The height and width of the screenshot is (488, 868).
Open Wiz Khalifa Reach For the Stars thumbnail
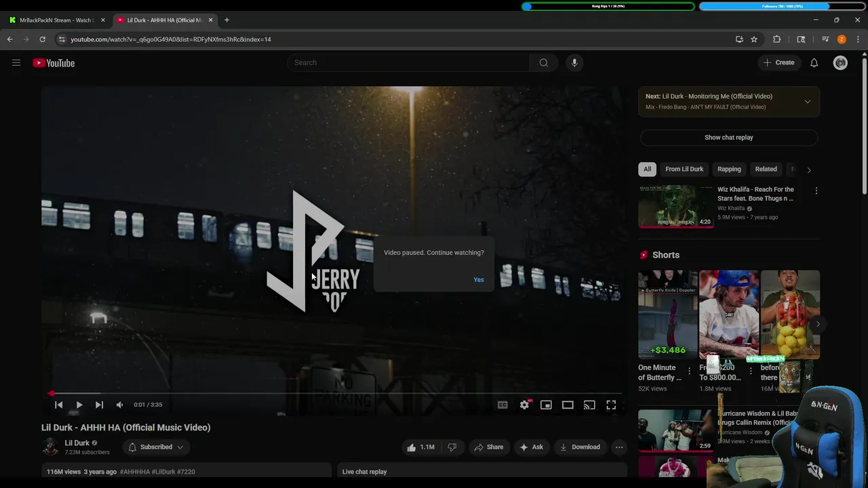tap(675, 206)
